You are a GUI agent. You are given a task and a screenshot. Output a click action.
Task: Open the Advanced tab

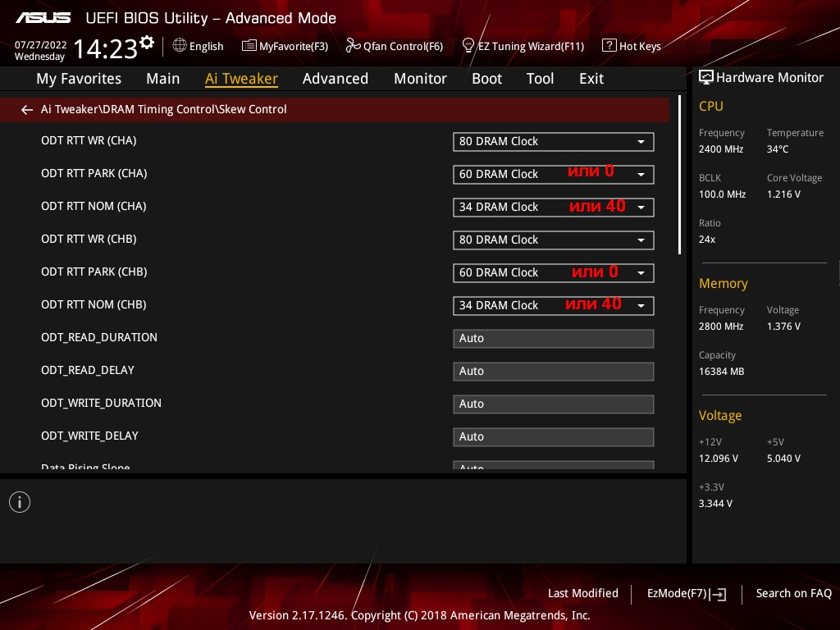336,79
